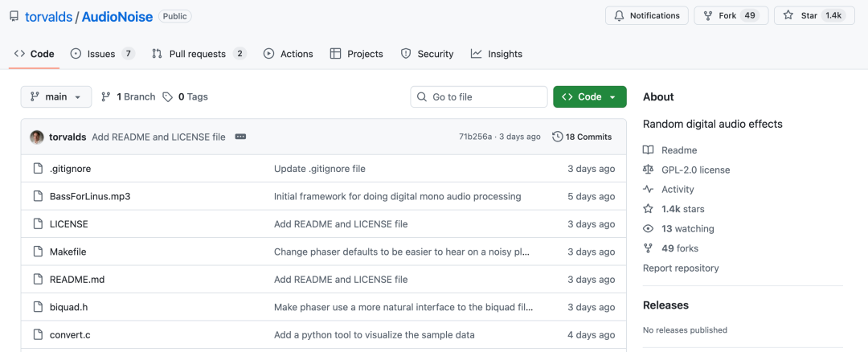
Task: Star the AudioNoise repository
Action: point(788,15)
